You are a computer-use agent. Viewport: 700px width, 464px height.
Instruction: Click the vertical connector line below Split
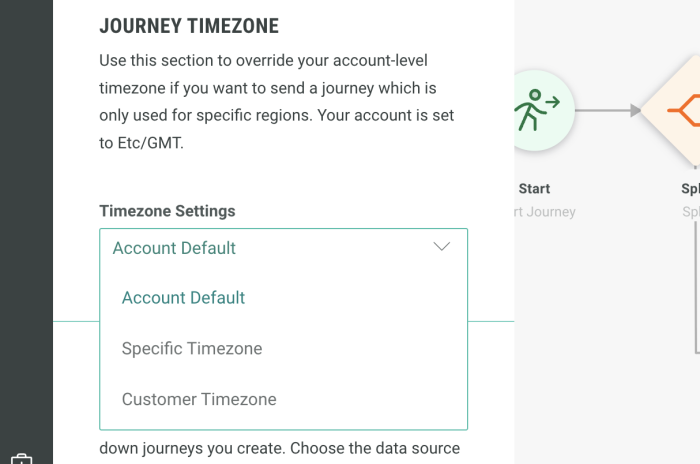tap(697, 300)
